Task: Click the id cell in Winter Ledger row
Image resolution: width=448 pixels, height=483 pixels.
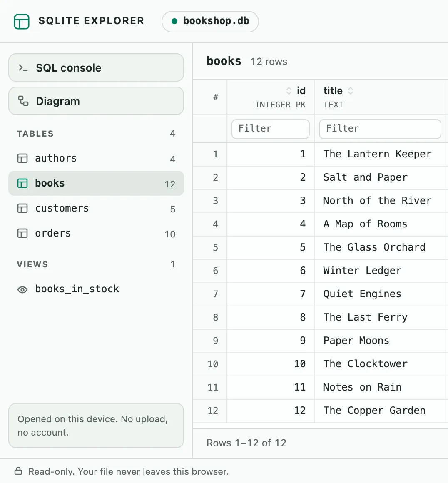Action: 271,271
